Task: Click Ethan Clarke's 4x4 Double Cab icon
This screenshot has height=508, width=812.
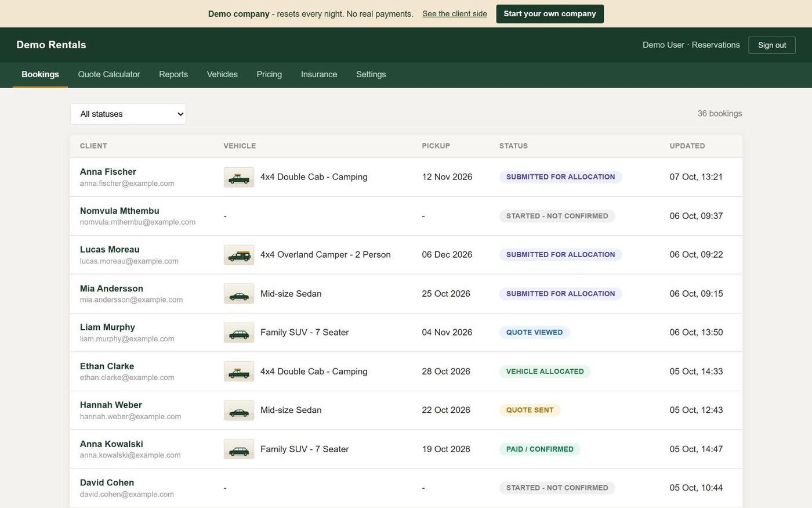Action: point(239,372)
